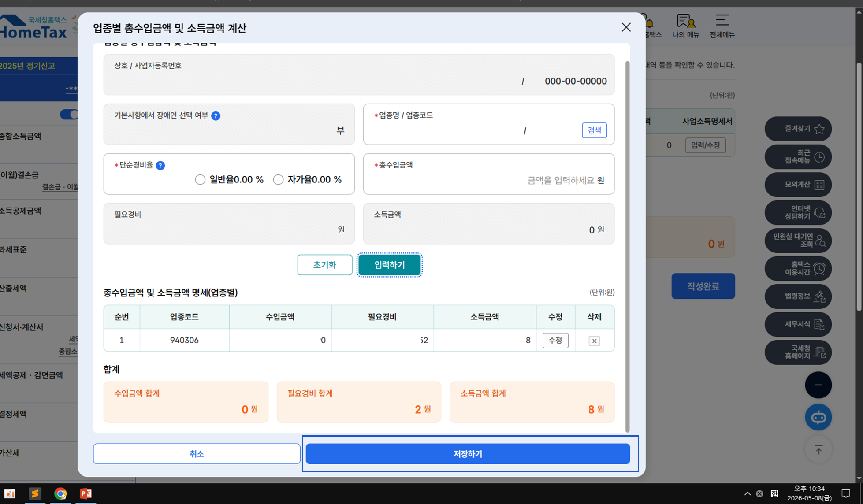Open 모의계산 calculator shortcut
The image size is (863, 504).
click(798, 185)
